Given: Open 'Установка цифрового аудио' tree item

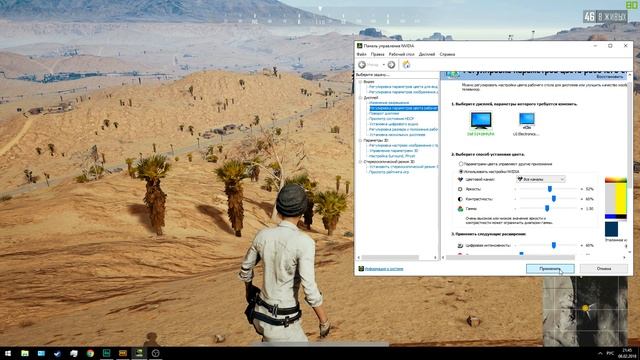Looking at the screenshot, I should (x=393, y=124).
